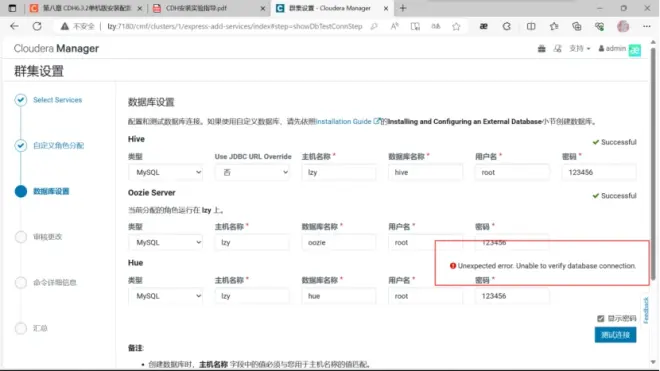Open Use JDBC URL Override dropdown

(x=252, y=172)
